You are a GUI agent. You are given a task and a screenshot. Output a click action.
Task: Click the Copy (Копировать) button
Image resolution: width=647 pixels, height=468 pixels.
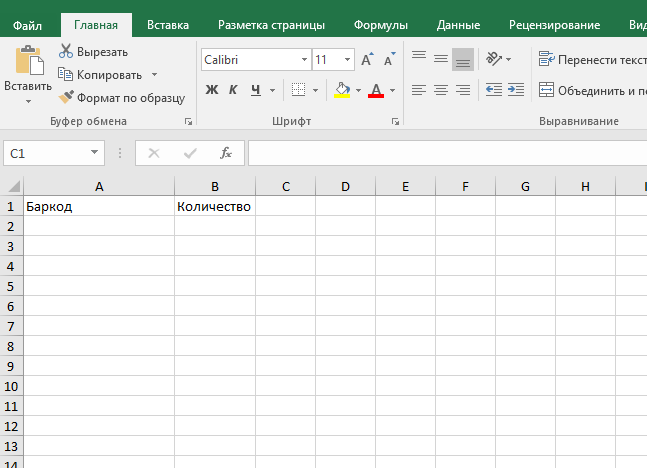tap(101, 75)
